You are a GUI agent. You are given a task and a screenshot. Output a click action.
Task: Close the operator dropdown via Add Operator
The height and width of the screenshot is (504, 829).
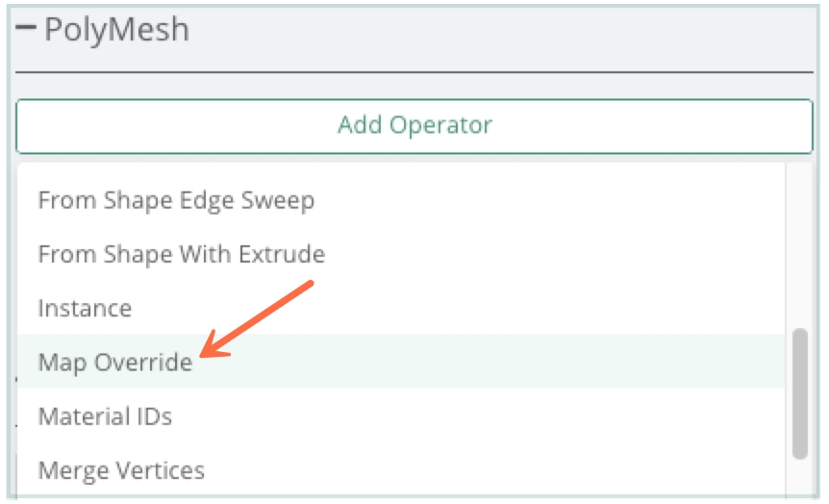414,125
